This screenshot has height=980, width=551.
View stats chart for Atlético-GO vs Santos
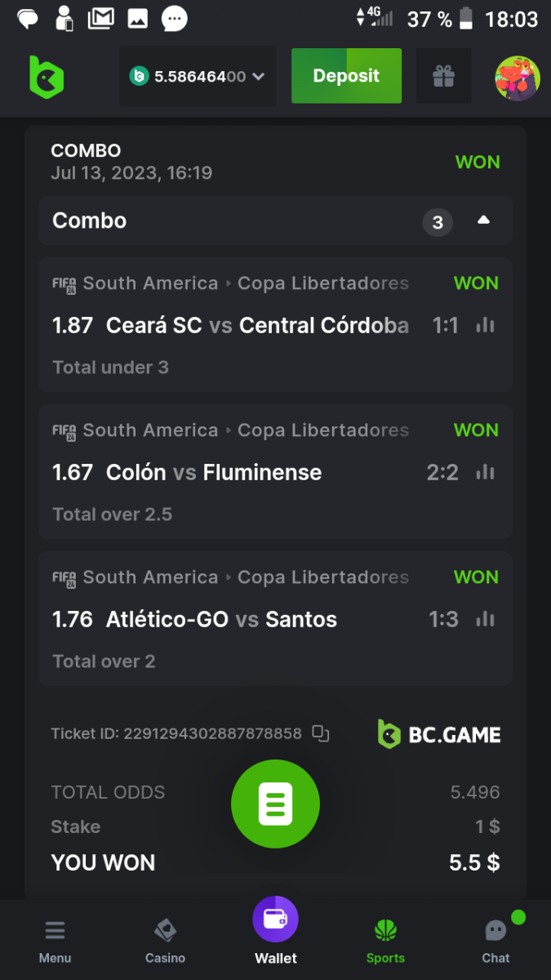[x=486, y=619]
